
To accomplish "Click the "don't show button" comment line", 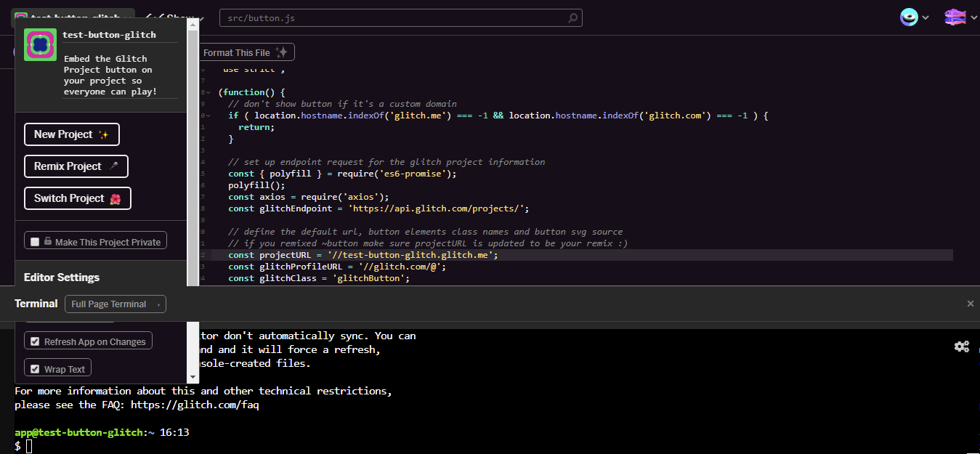I will click(342, 104).
